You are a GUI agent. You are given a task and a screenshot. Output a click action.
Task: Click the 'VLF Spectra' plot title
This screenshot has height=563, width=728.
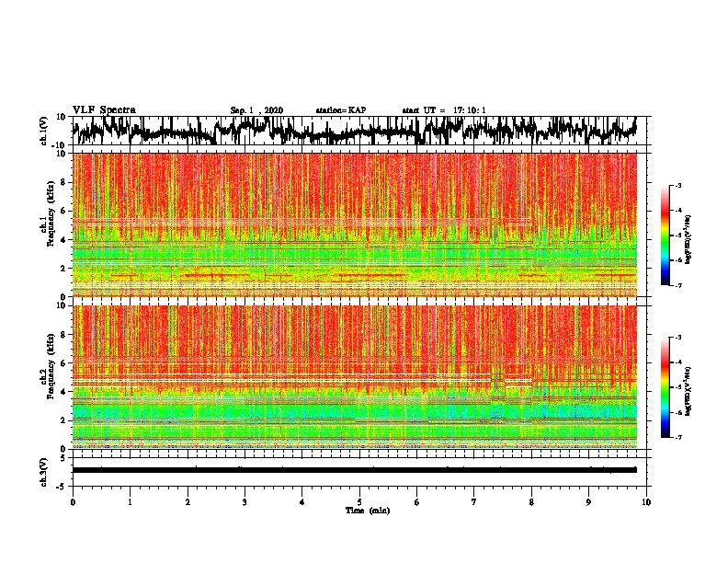[x=104, y=110]
